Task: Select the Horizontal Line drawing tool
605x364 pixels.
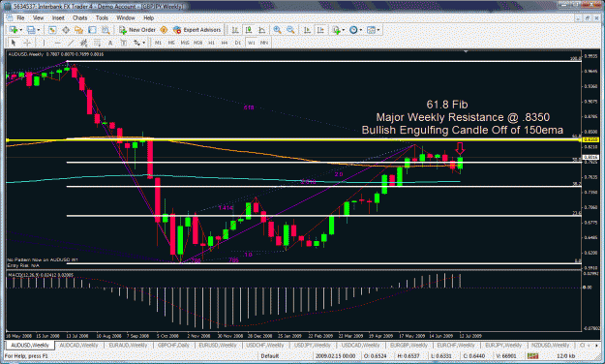Action: [x=57, y=43]
